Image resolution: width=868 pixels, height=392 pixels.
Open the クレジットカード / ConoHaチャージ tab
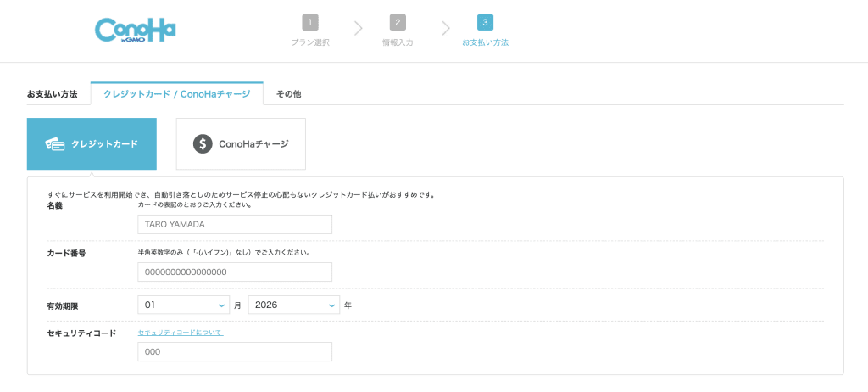tap(176, 93)
